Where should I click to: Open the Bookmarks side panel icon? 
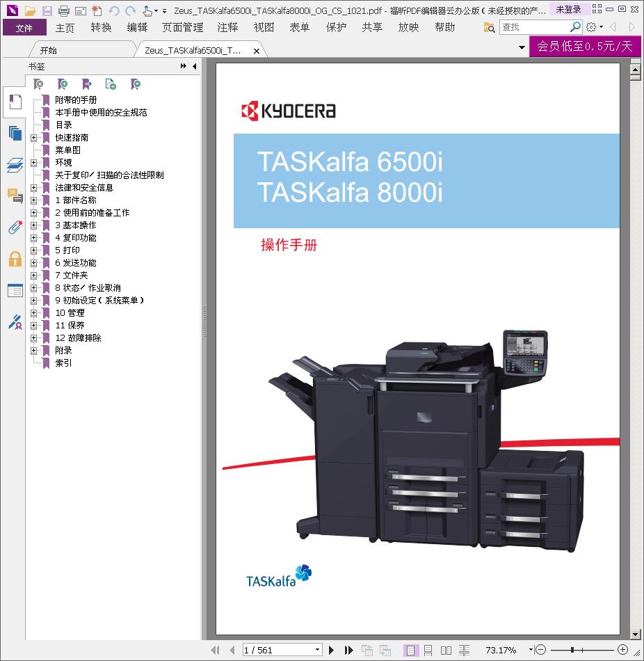[x=15, y=102]
